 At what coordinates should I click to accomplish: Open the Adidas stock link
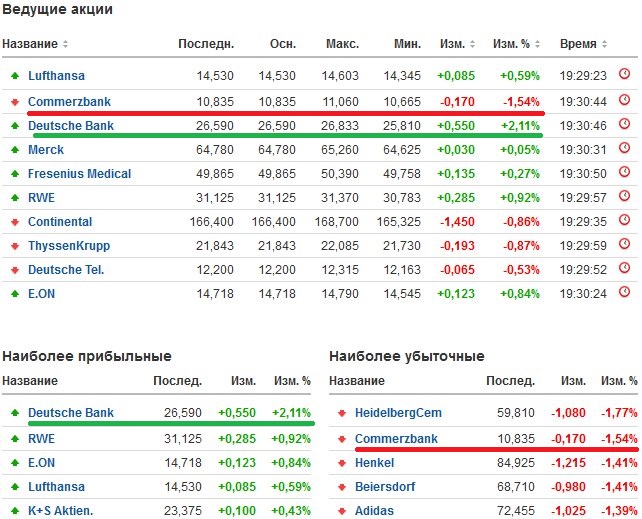(375, 511)
